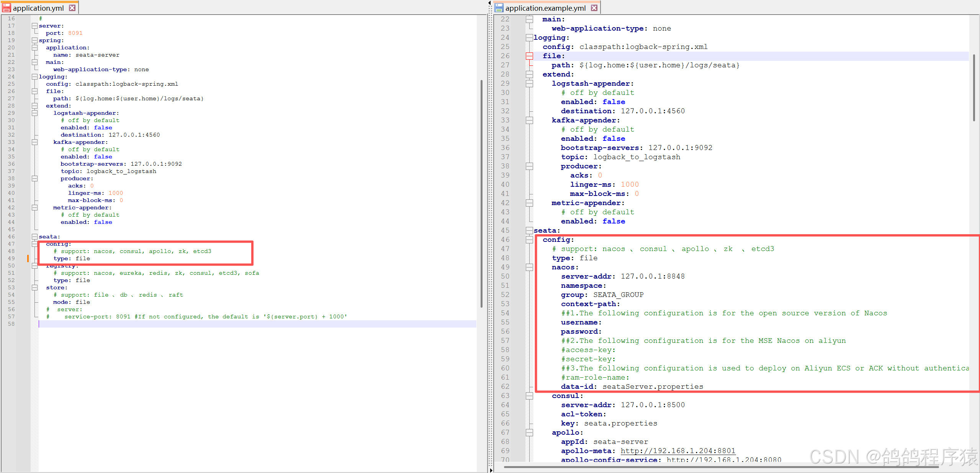Collapse the seata: block in left pane
This screenshot has width=980, height=473.
(x=34, y=236)
